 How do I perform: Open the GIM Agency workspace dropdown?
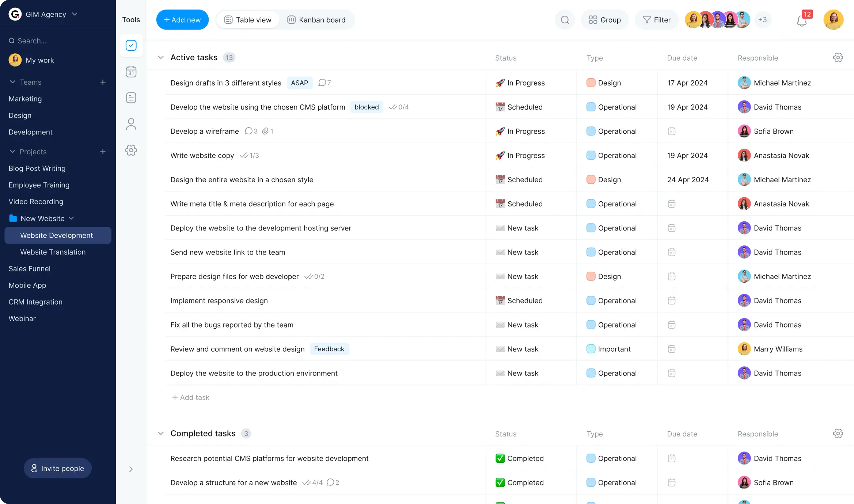click(x=75, y=14)
